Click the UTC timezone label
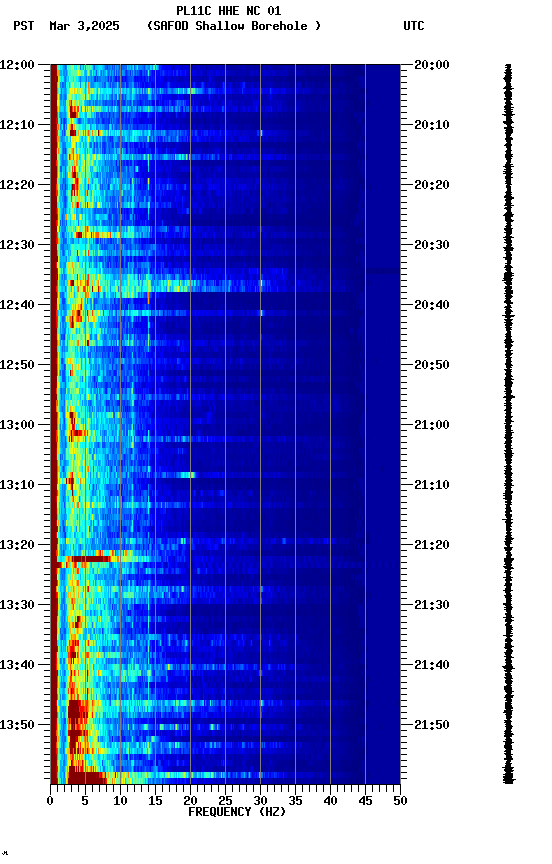 click(x=414, y=26)
